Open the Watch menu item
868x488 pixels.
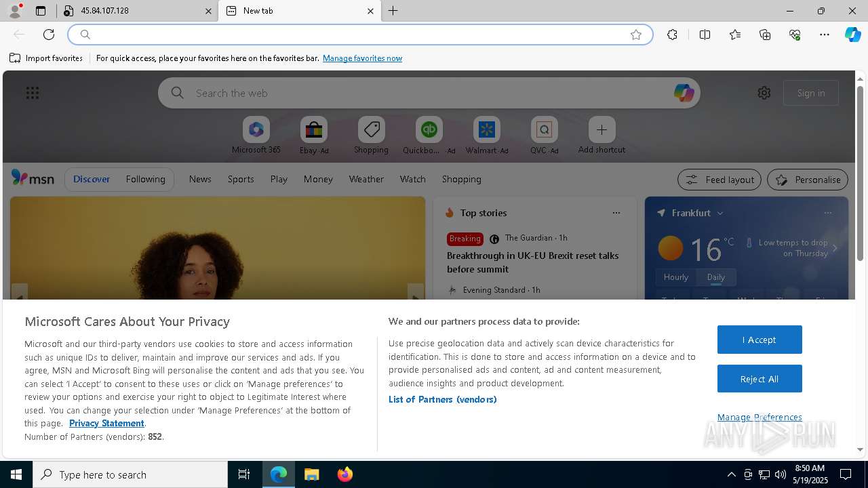pyautogui.click(x=412, y=179)
